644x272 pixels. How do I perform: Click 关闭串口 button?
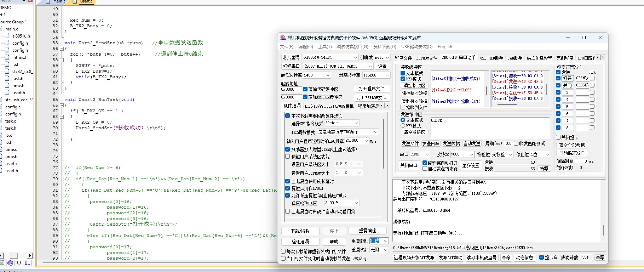408,165
